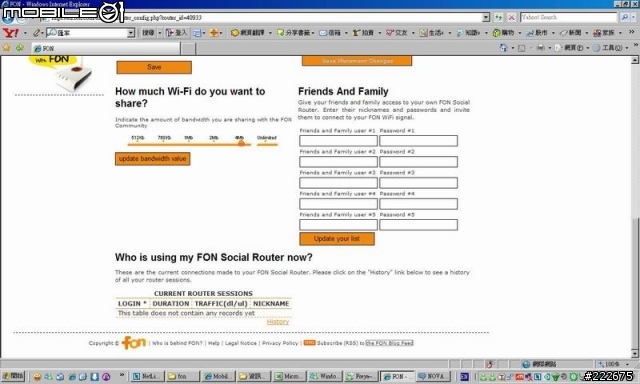Switch to the NetLi.. taskbar window
This screenshot has height=384, width=640.
[x=147, y=376]
